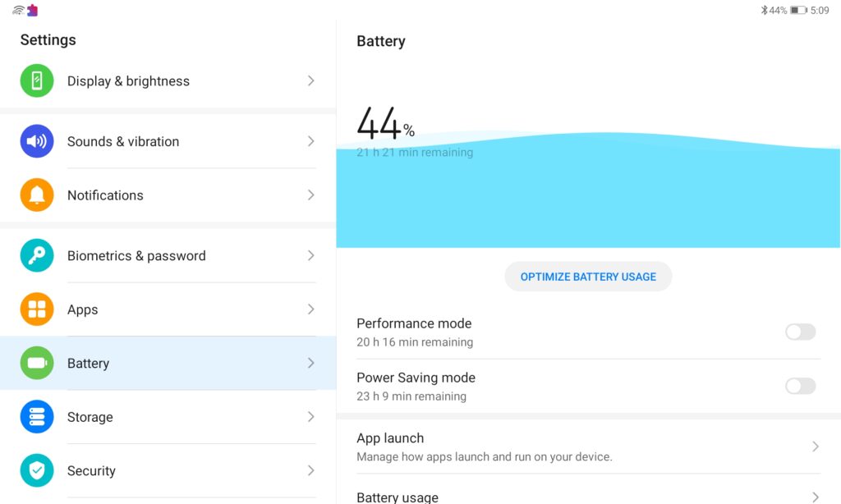Open the Apps settings label
The image size is (841, 504).
click(82, 309)
